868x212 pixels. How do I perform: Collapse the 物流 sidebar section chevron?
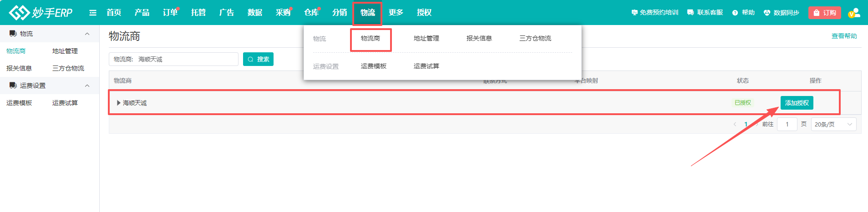click(x=87, y=34)
